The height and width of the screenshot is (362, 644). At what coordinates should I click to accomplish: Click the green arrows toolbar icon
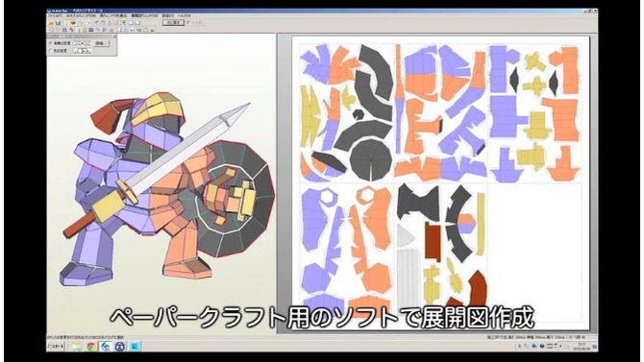tap(123, 22)
